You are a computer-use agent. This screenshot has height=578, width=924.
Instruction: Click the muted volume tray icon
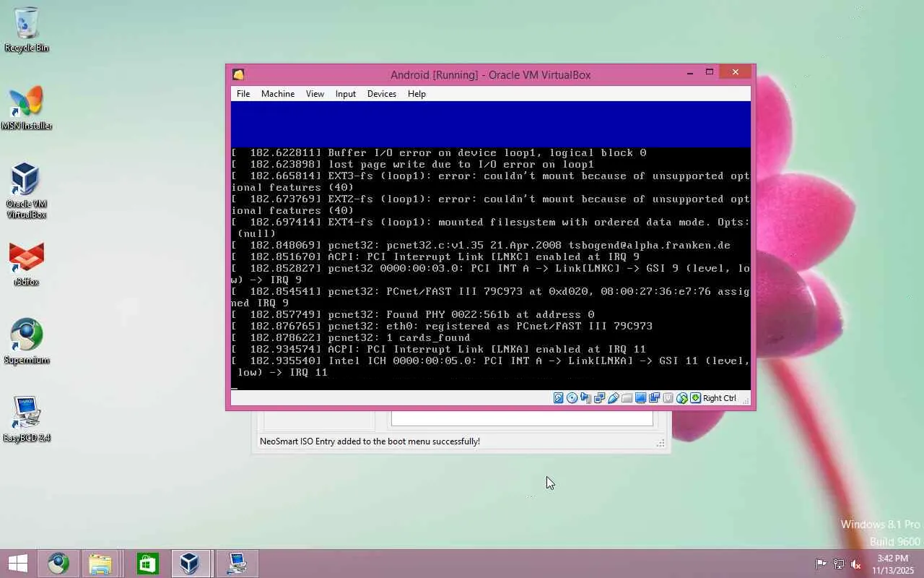pyautogui.click(x=855, y=564)
